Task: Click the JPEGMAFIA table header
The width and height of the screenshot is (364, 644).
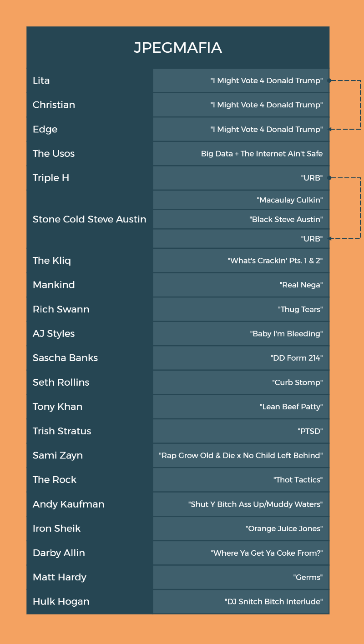Action: click(177, 48)
